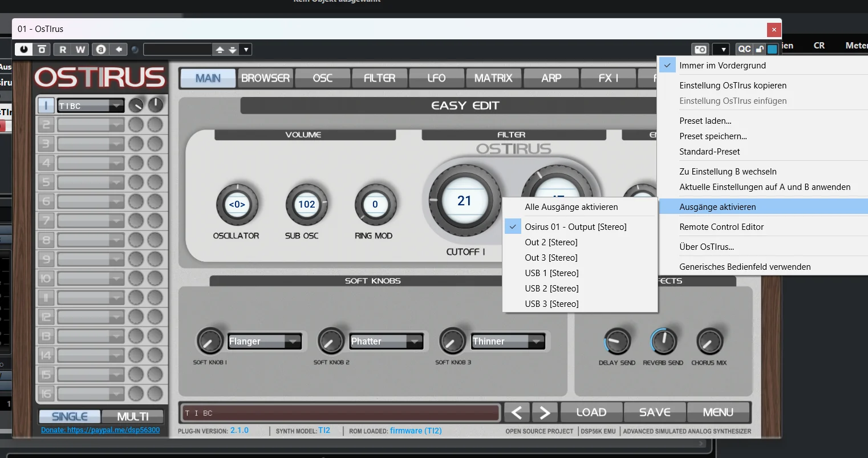Open Soft Knob 1 Flanger dropdown
Image resolution: width=868 pixels, height=458 pixels.
coord(265,341)
